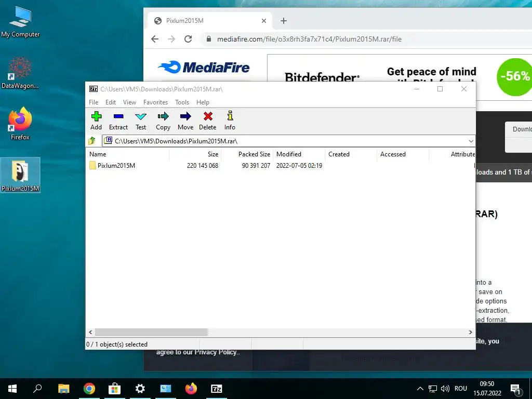Open the Tools menu in 7-Zip
The height and width of the screenshot is (399, 532).
coord(182,102)
